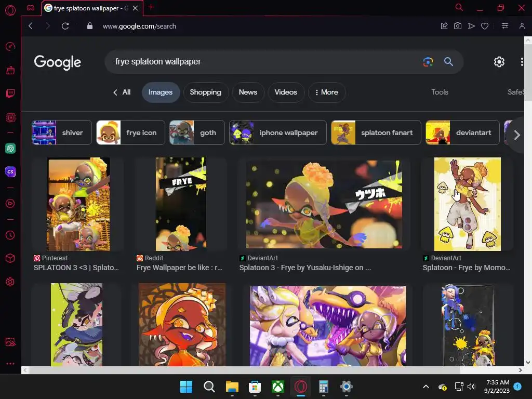Screen dimensions: 532x399
Task: Open the purple CS sidebar icon
Action: (10, 171)
